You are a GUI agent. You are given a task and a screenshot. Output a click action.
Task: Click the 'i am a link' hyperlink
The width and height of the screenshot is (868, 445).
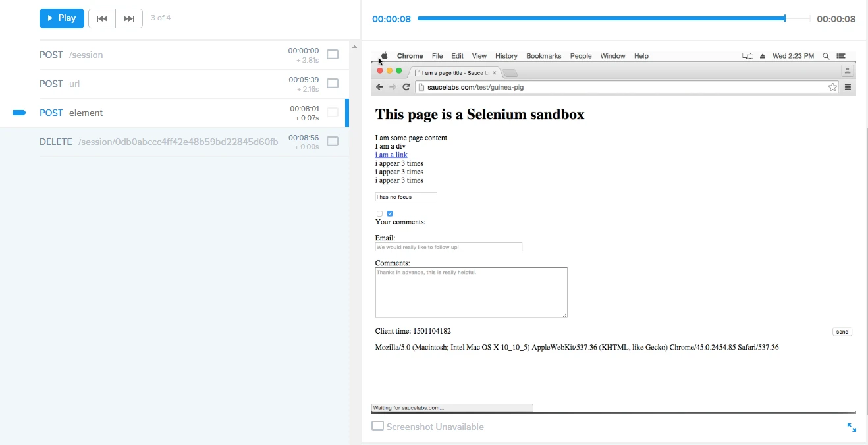point(391,155)
